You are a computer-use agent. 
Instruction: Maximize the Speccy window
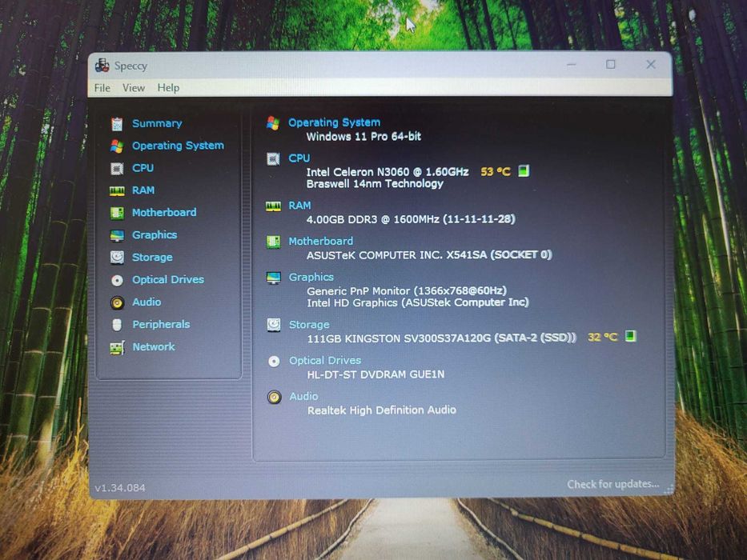point(610,64)
